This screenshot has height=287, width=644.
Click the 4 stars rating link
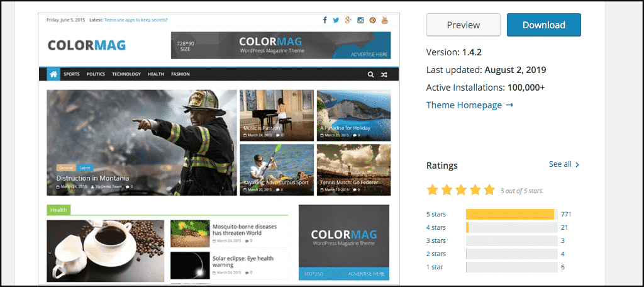coord(436,227)
